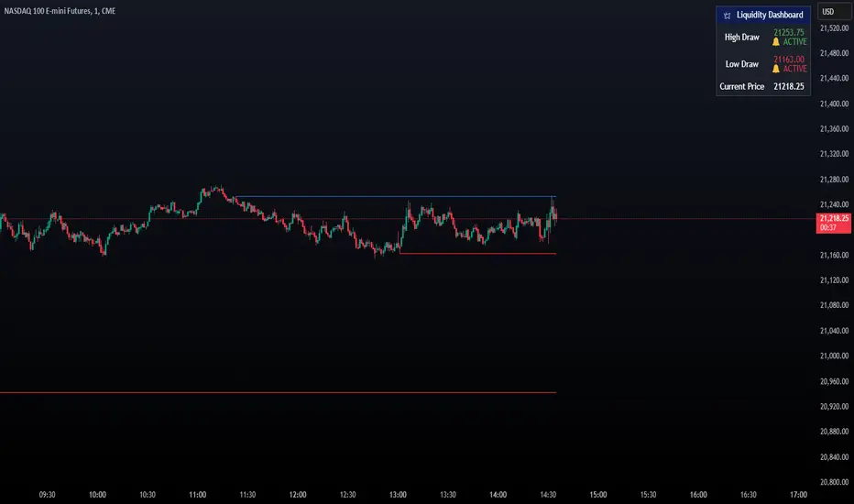
Task: Click the 20,960.00 price axis label
Action: pyautogui.click(x=834, y=381)
